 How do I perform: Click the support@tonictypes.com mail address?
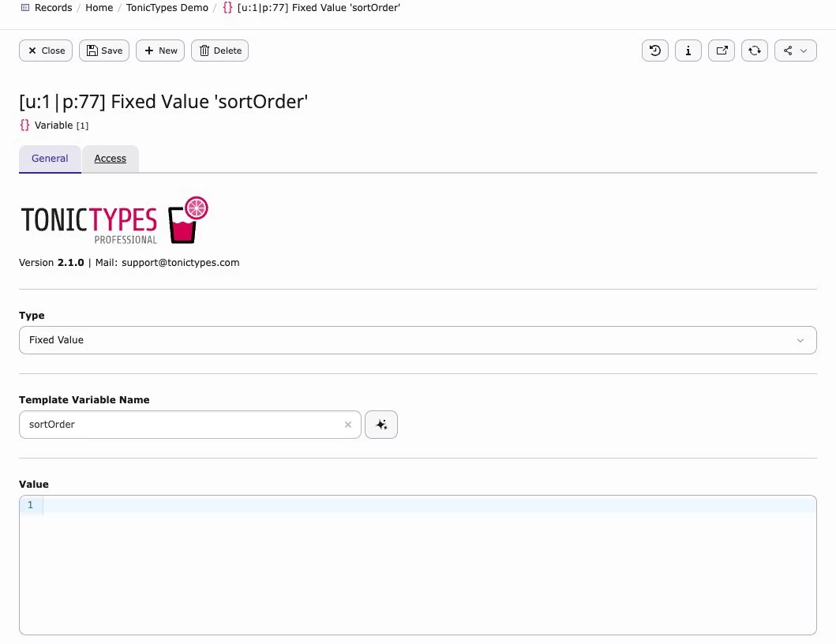(x=181, y=262)
